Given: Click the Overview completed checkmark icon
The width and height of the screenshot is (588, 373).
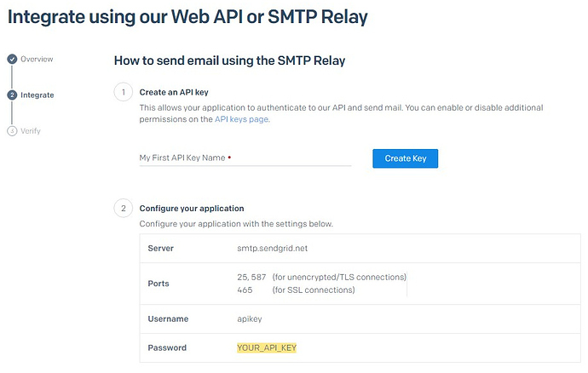Looking at the screenshot, I should click(12, 59).
